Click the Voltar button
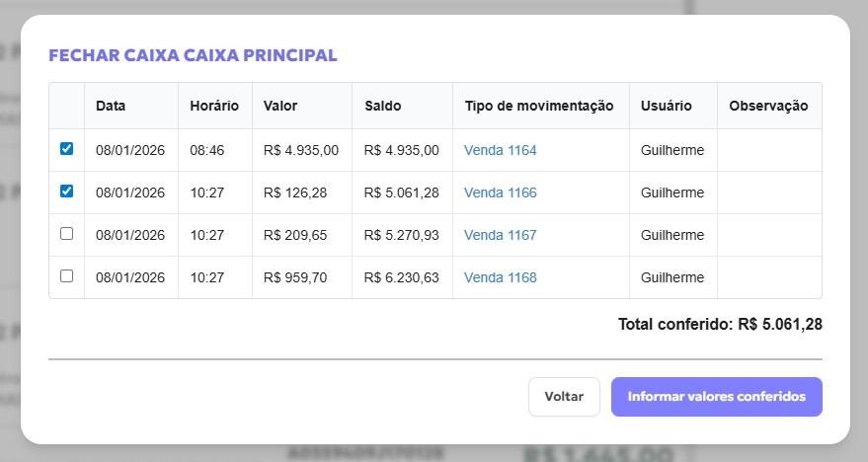 coord(564,397)
